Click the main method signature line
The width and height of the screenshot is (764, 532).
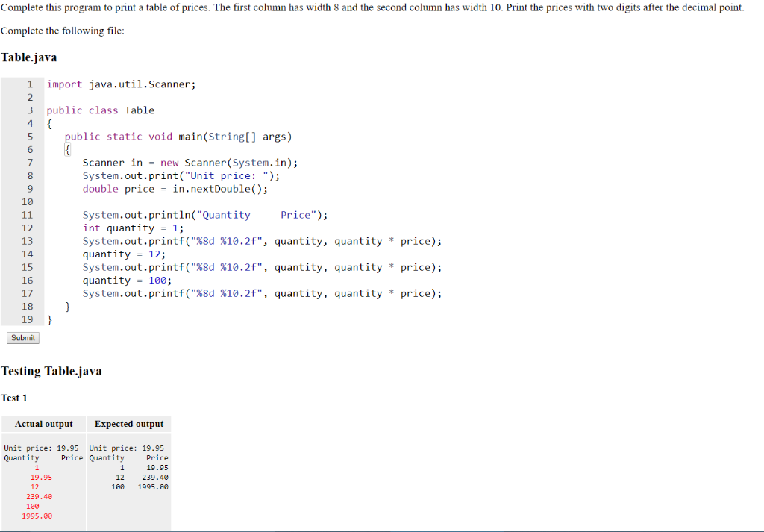pyautogui.click(x=179, y=136)
